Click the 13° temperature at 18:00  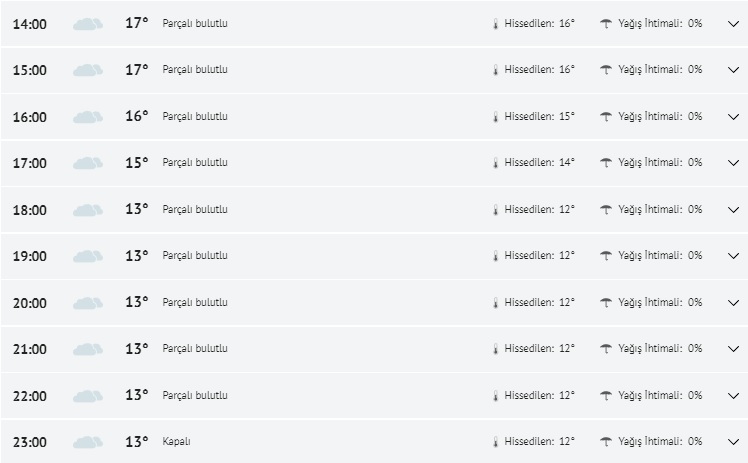[136, 209]
